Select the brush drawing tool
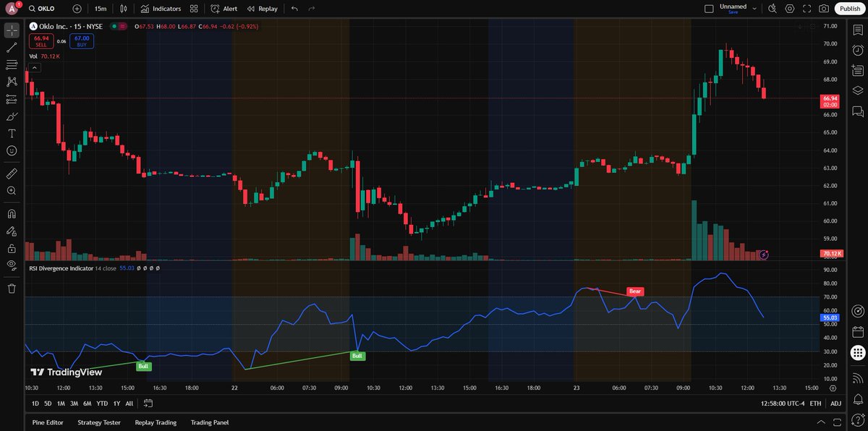 pos(12,116)
